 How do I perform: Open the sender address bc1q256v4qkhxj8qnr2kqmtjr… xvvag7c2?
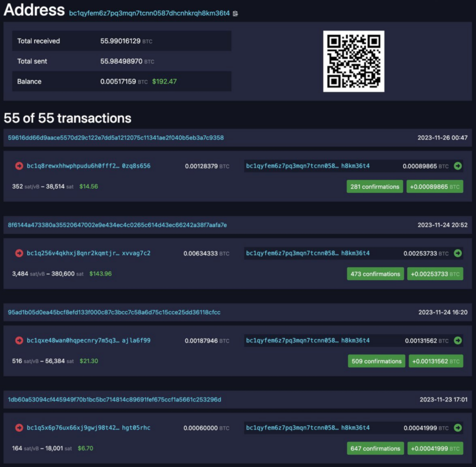pos(88,253)
